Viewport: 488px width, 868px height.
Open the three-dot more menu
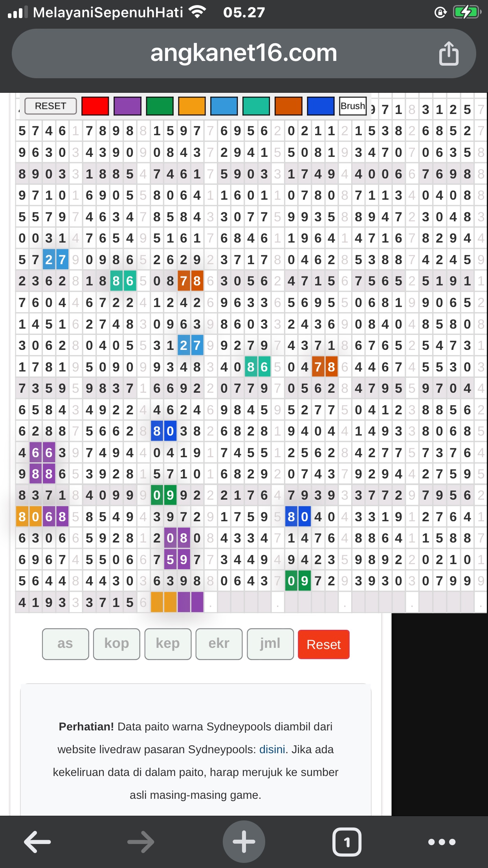(442, 842)
